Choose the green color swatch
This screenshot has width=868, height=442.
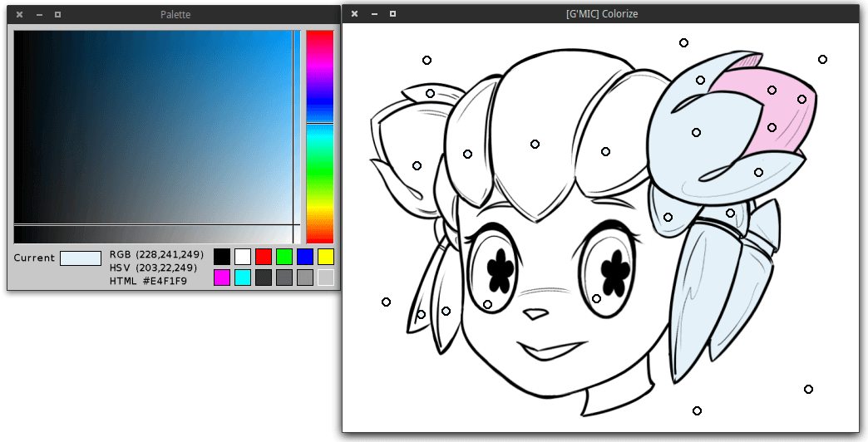pyautogui.click(x=284, y=257)
